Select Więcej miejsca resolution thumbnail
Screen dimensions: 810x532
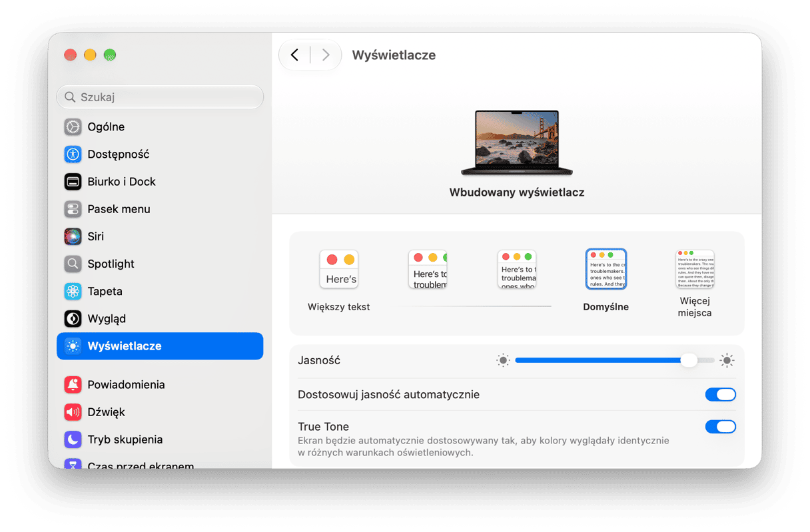click(x=695, y=269)
